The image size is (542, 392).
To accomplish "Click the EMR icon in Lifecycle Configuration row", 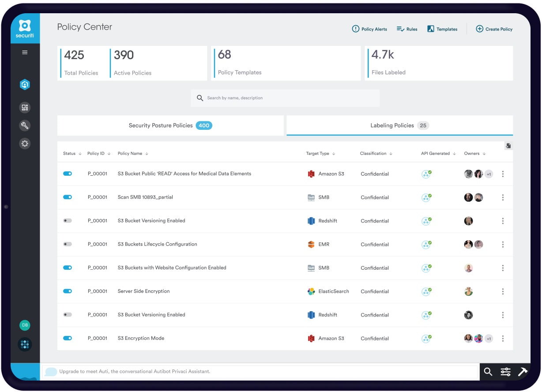I will point(311,244).
